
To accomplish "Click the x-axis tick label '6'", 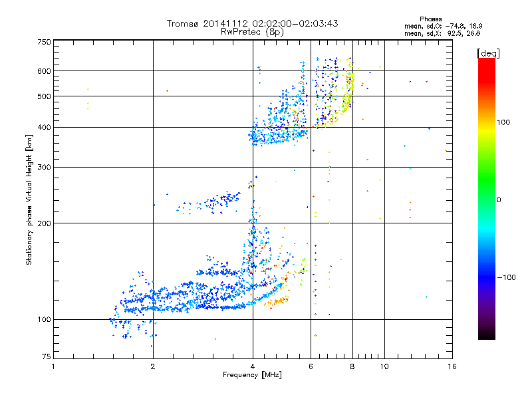I will (x=311, y=366).
